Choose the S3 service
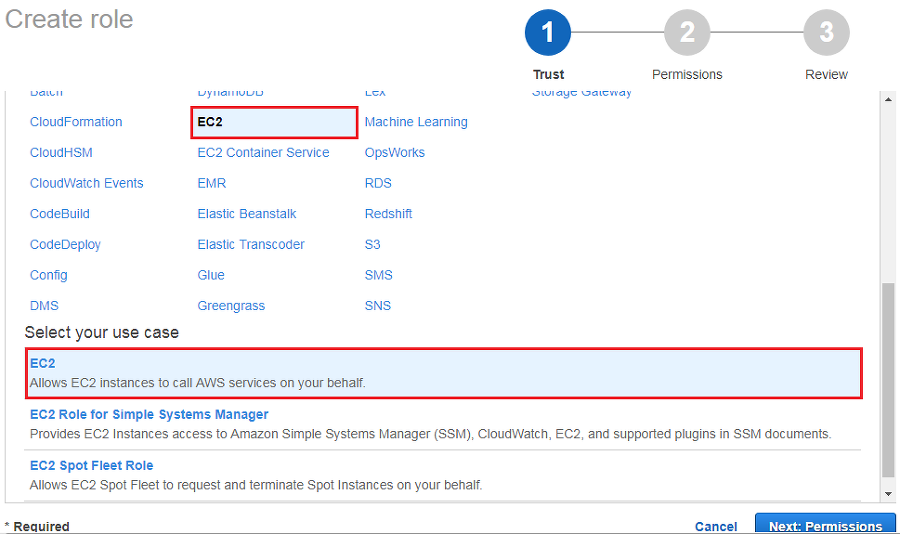Viewport: 900px width, 534px height. [373, 245]
